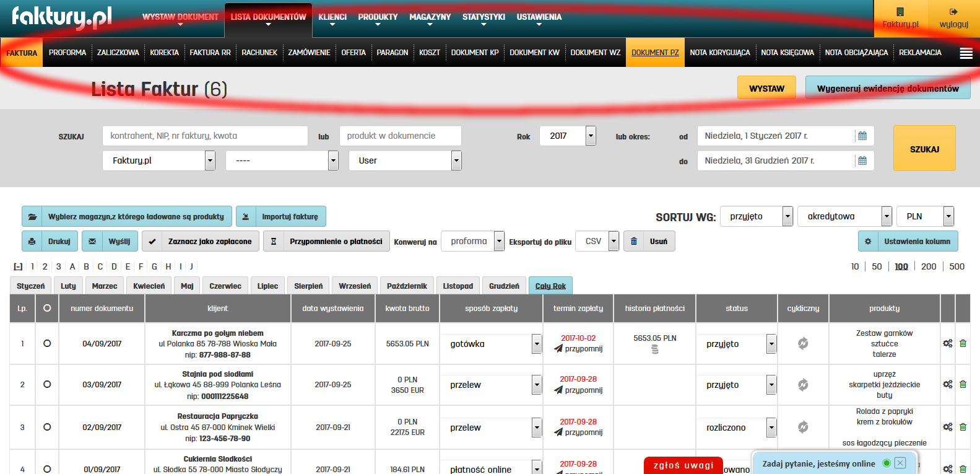The image size is (980, 474).
Task: Open the hamburger menu icon
Action: point(966,53)
